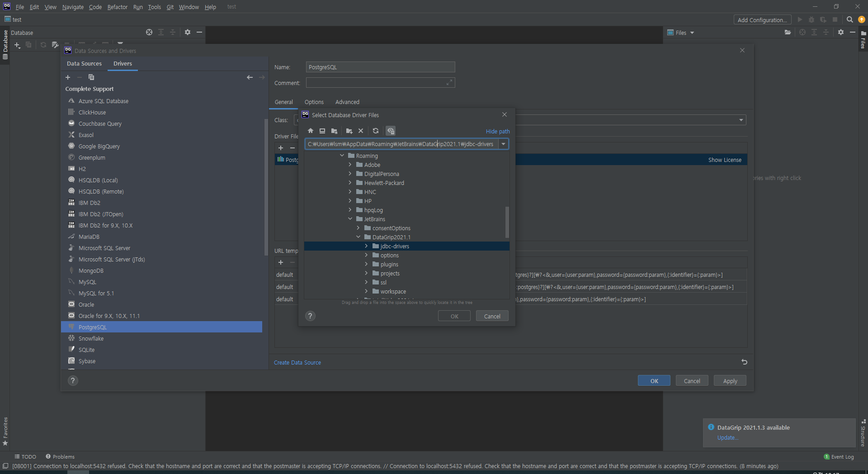Select the consentOptions folder
Viewport: 868px width, 474px height.
tap(391, 228)
